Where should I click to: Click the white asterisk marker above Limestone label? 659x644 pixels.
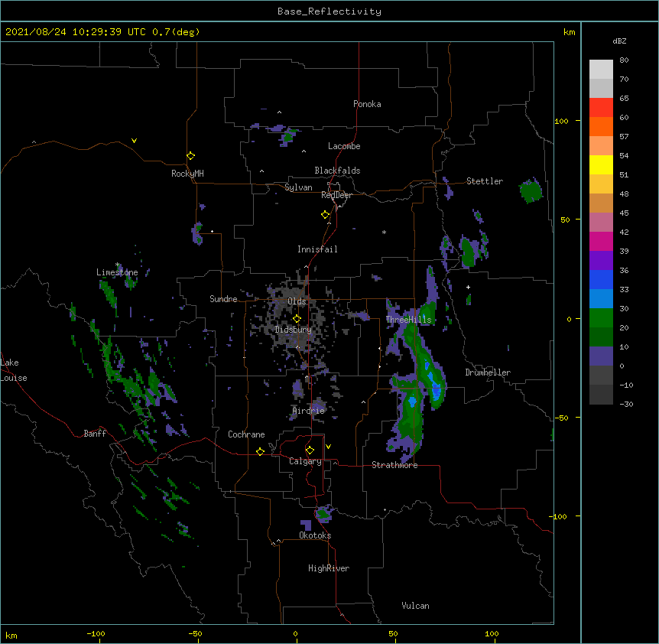(x=118, y=265)
